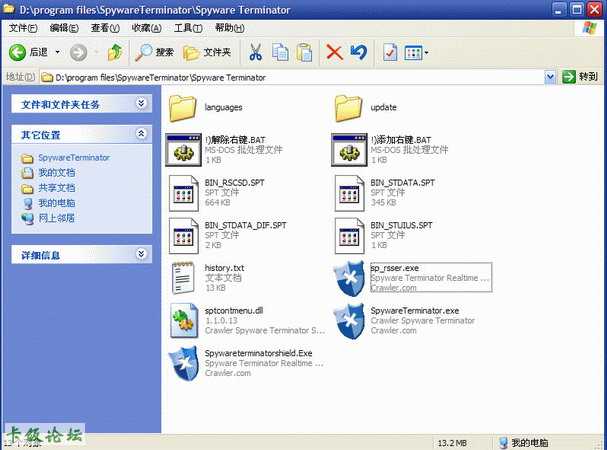Go up one folder level
Image resolution: width=607 pixels, height=450 pixels.
115,52
